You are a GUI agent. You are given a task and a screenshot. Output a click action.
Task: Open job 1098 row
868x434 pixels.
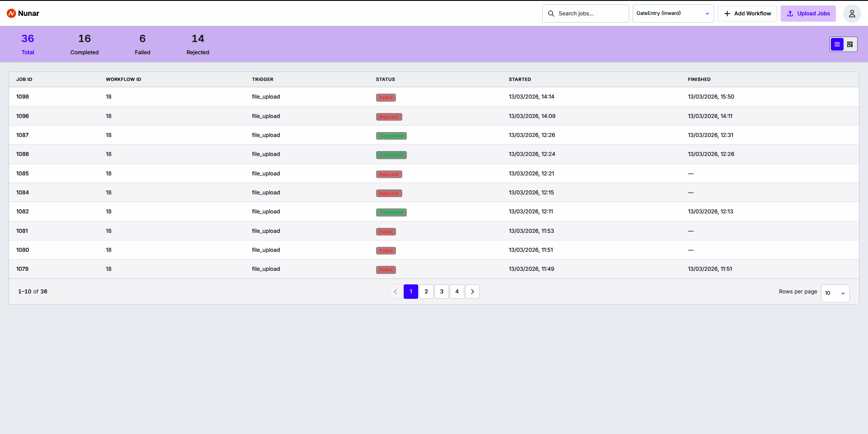coord(434,97)
